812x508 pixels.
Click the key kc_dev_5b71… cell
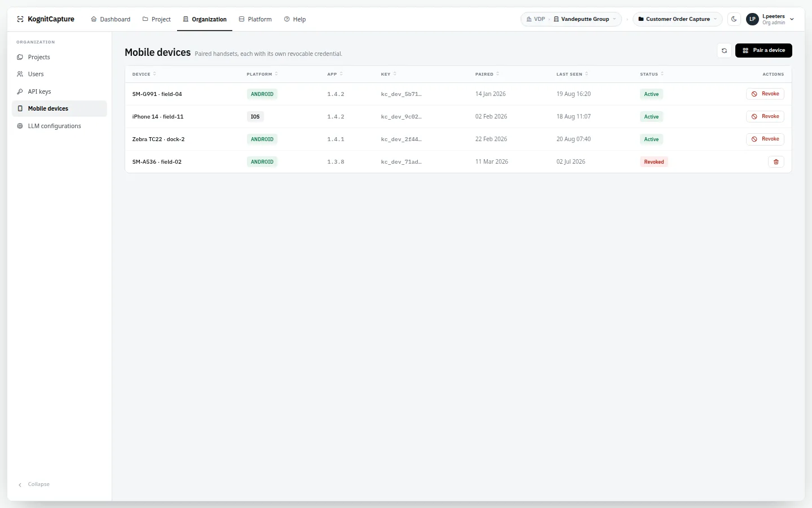(401, 94)
